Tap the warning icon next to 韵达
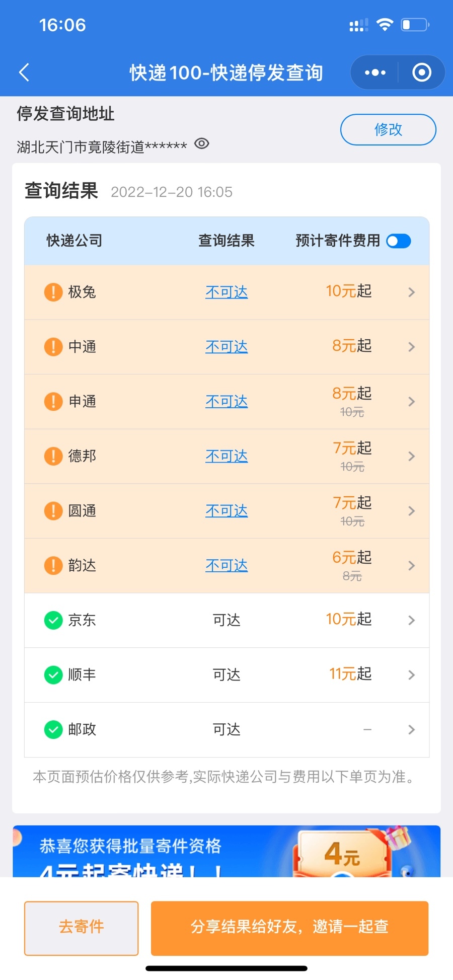Screen dimensions: 453x980 tap(53, 565)
